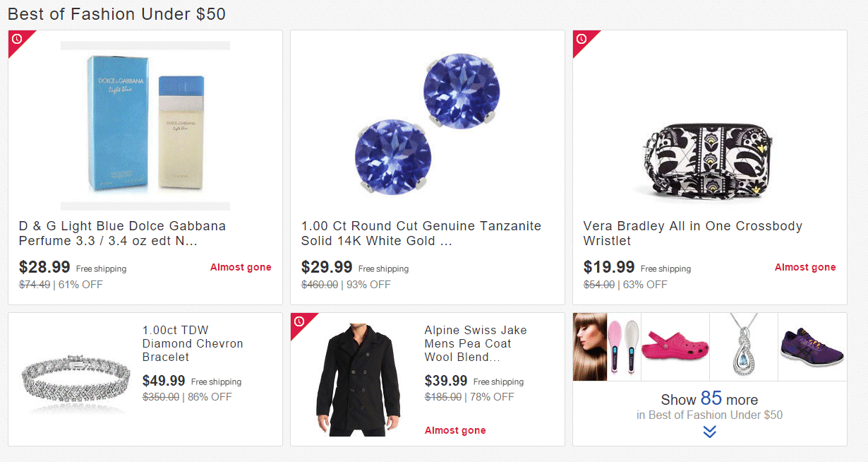Expand the double-chevron under Show 85 more
Image resolution: width=868 pixels, height=462 pixels.
tap(709, 431)
